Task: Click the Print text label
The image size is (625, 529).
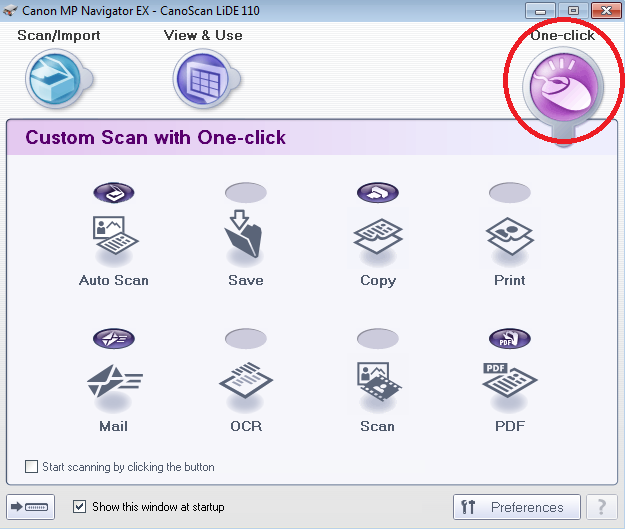Action: [509, 280]
